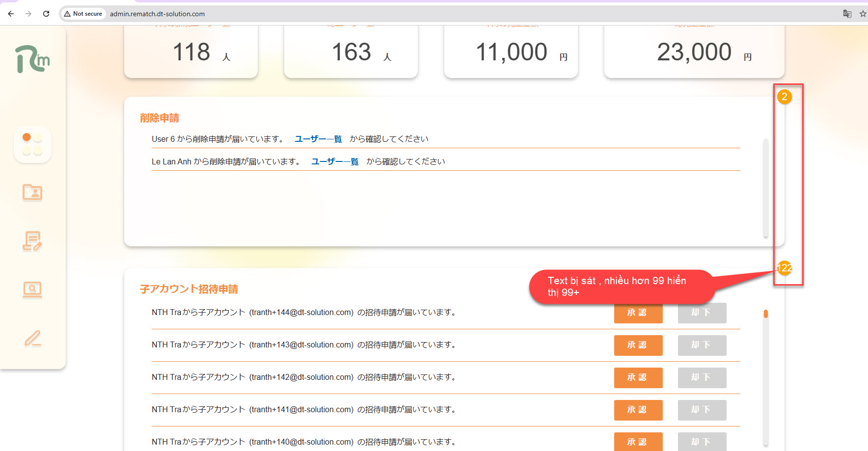This screenshot has width=868, height=451.
Task: Open the translate page icon in the address bar
Action: point(847,14)
